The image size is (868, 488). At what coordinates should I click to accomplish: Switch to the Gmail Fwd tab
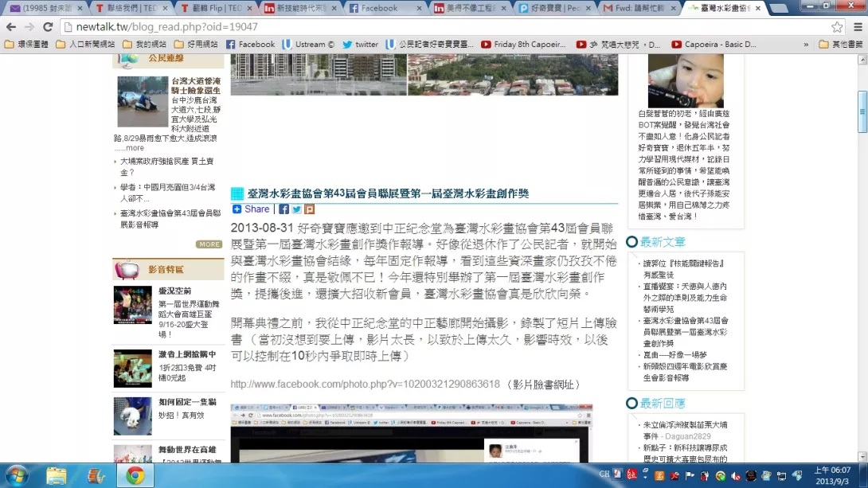[x=639, y=8]
